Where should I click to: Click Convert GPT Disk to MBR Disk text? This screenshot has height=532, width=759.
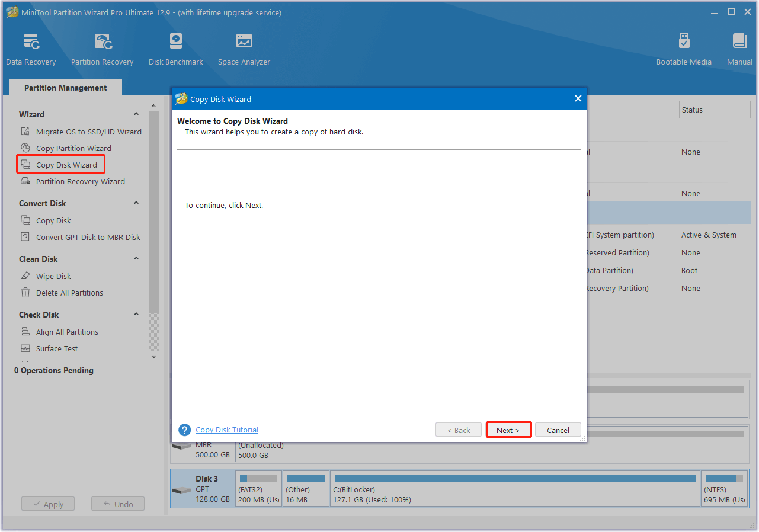(88, 237)
